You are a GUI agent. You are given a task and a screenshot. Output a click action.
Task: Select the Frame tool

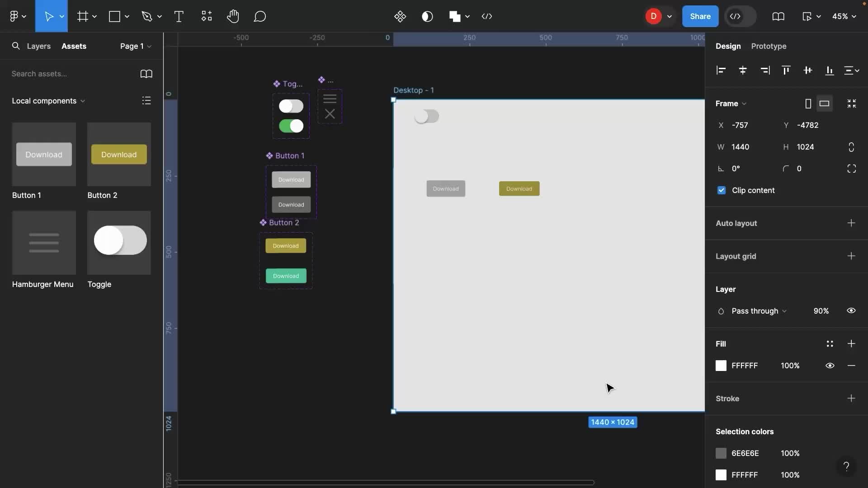point(83,16)
